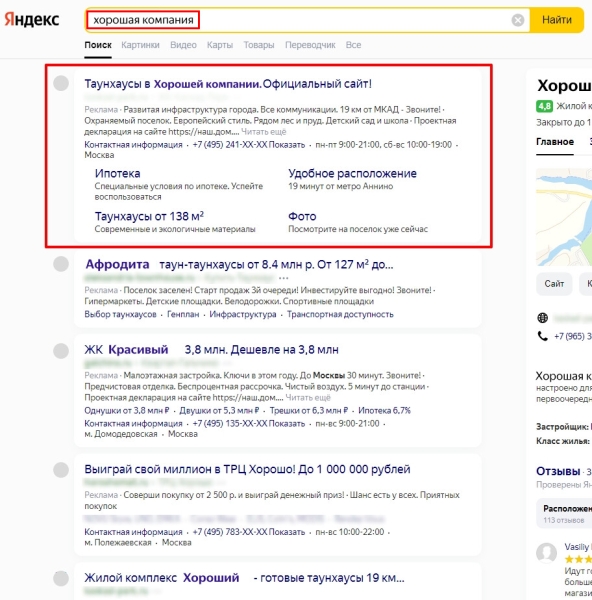The width and height of the screenshot is (592, 600).
Task: Click the globe website icon in sidebar
Action: [x=543, y=318]
